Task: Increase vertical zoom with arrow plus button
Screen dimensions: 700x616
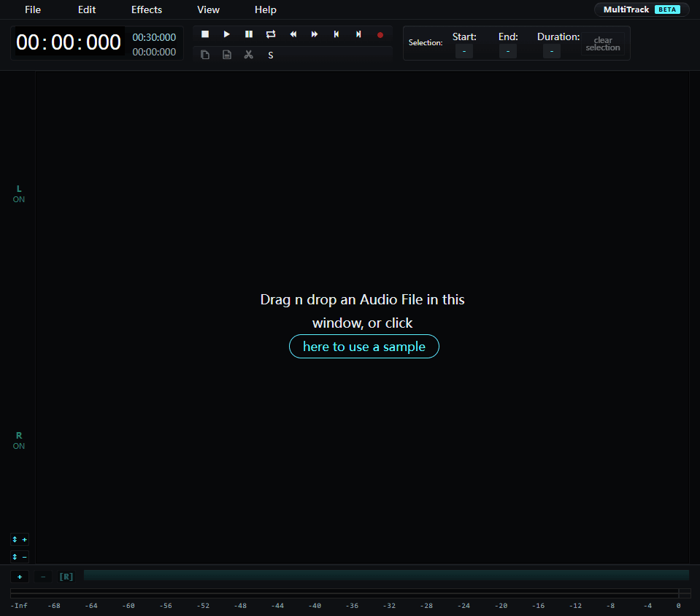Action: click(x=19, y=539)
